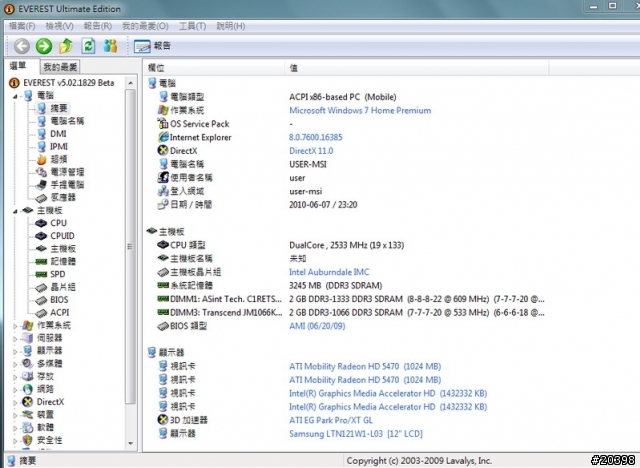Viewport: 640px width, 468px height.
Task: Open the Microsoft Windows 7 Home Premium link
Action: [x=360, y=111]
